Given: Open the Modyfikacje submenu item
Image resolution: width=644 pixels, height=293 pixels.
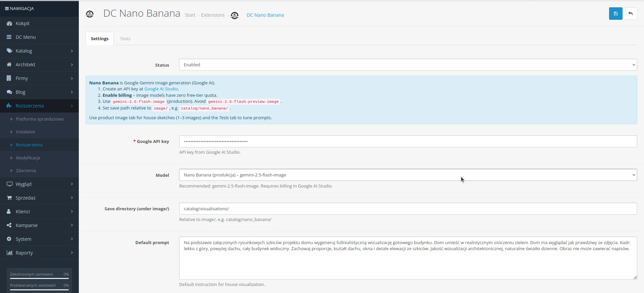Looking at the screenshot, I should [x=39, y=158].
